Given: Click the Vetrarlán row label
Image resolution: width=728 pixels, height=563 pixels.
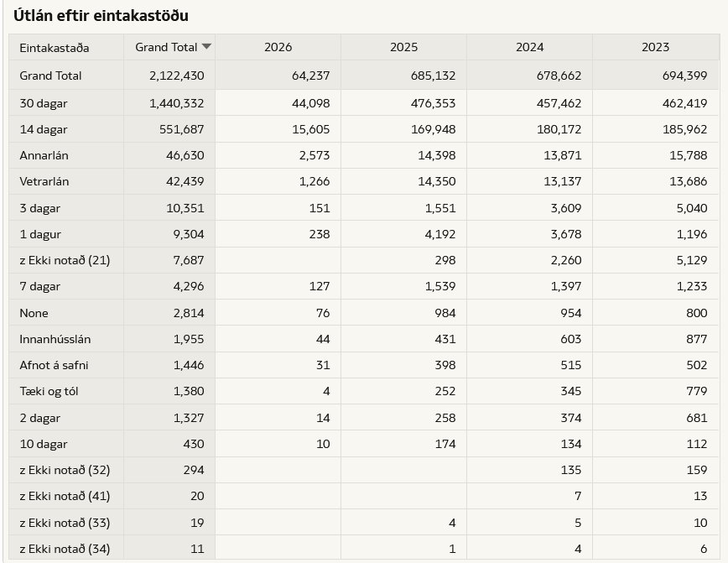Looking at the screenshot, I should (x=44, y=182).
